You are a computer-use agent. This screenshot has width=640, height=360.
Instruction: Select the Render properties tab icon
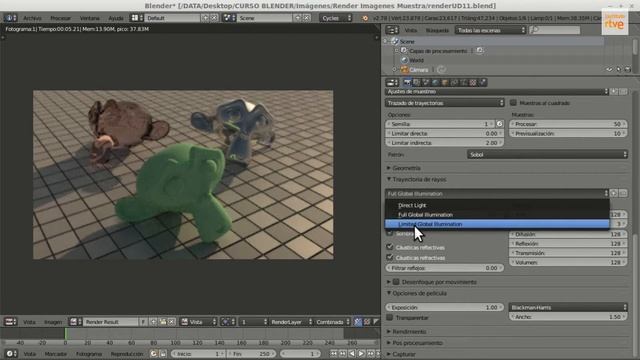coord(407,82)
